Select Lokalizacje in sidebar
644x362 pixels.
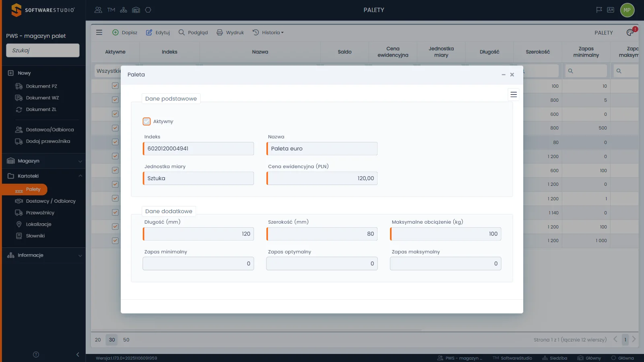[x=39, y=224]
